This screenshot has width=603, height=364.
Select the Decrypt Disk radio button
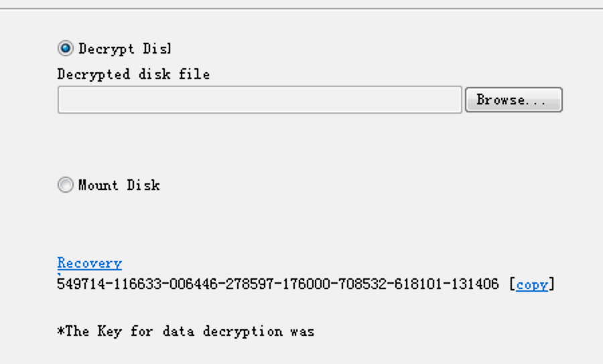(66, 48)
